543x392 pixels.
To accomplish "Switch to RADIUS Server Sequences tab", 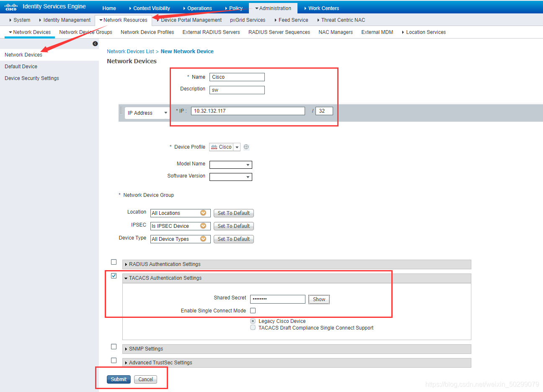I will tap(279, 32).
